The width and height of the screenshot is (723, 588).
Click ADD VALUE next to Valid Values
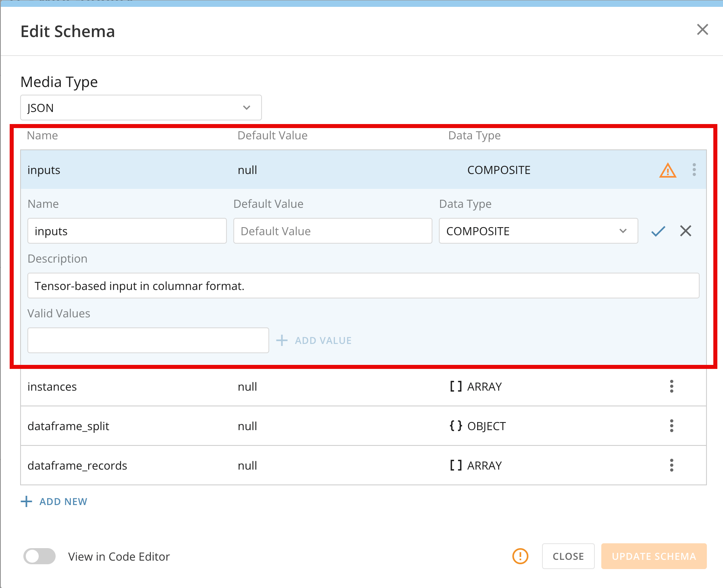tap(314, 340)
